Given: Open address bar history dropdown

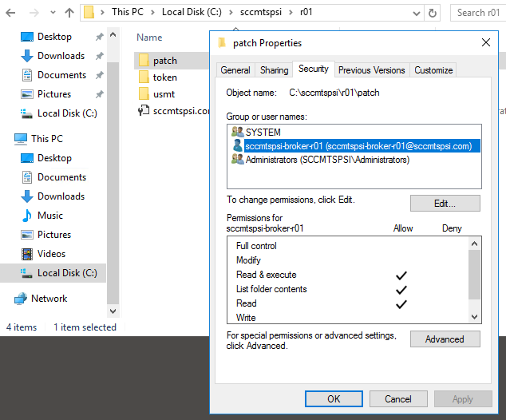Looking at the screenshot, I should point(416,13).
